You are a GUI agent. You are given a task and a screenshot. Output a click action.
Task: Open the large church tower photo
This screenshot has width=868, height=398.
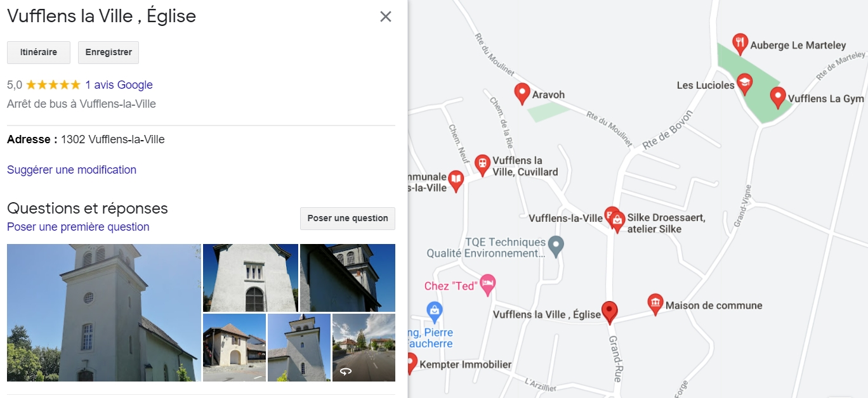coord(104,312)
